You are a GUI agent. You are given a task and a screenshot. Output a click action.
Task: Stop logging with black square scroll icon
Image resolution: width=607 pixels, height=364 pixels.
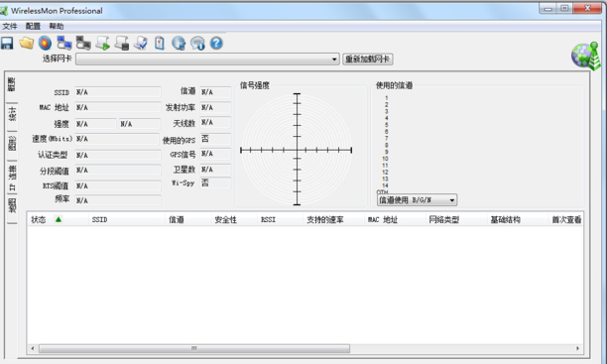click(x=122, y=43)
